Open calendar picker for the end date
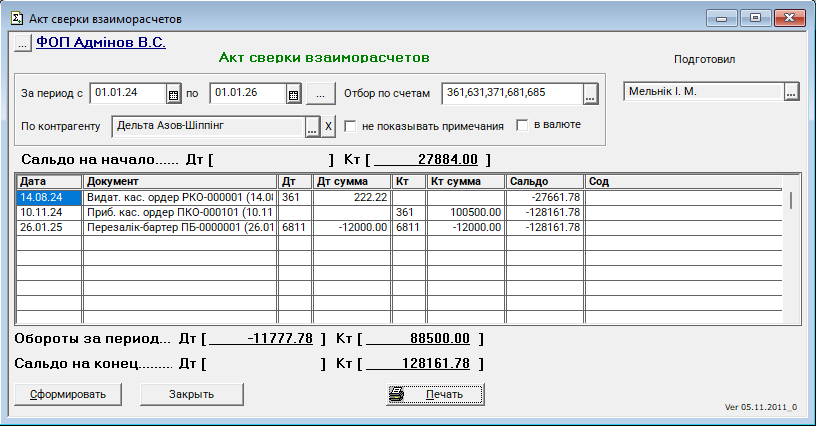Screen dimensions: 816x426 (293, 94)
